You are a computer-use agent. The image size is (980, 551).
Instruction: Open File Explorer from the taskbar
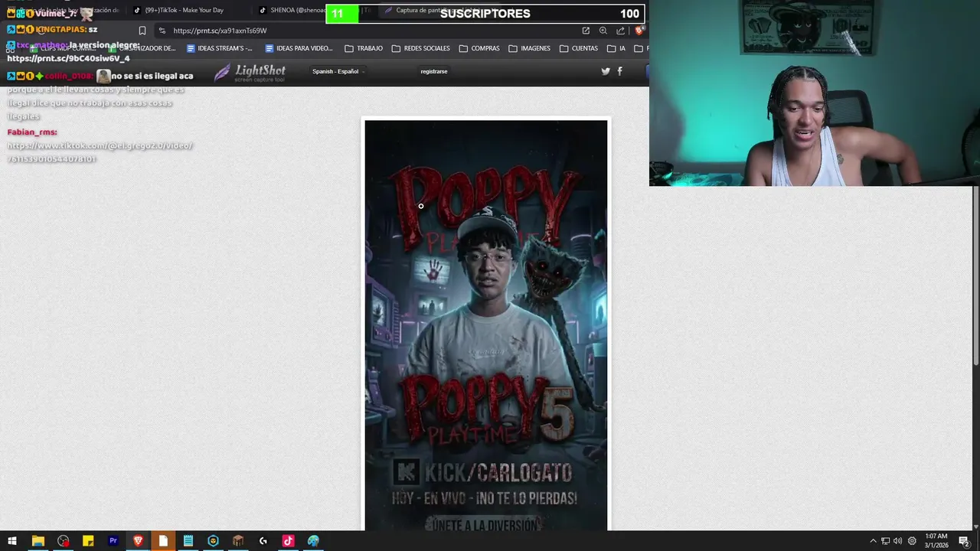pos(38,541)
